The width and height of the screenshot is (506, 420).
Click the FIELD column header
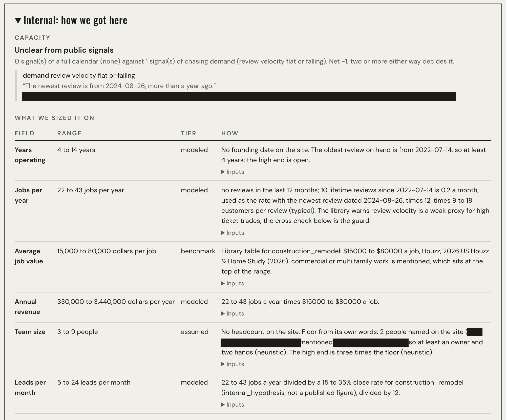point(25,133)
